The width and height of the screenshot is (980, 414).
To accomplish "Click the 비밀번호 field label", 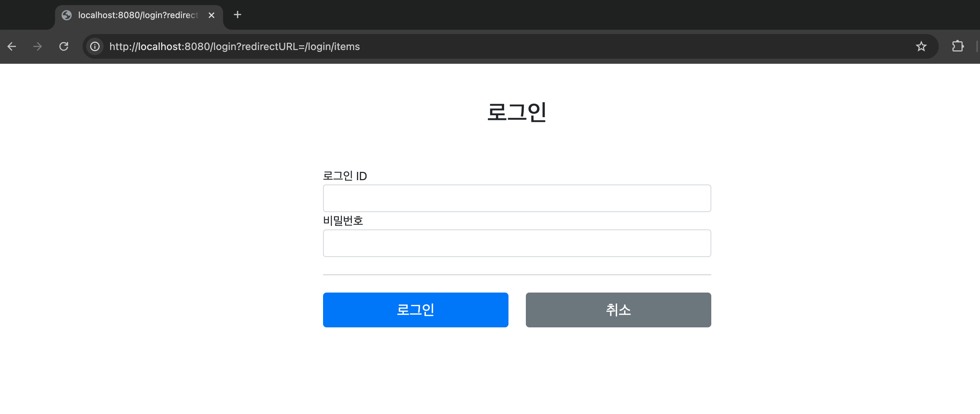I will 343,220.
